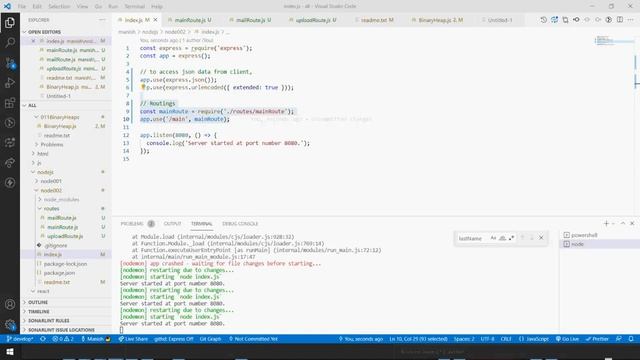This screenshot has height=360, width=640.
Task: Click Live Share in the status bar
Action: [x=133, y=339]
